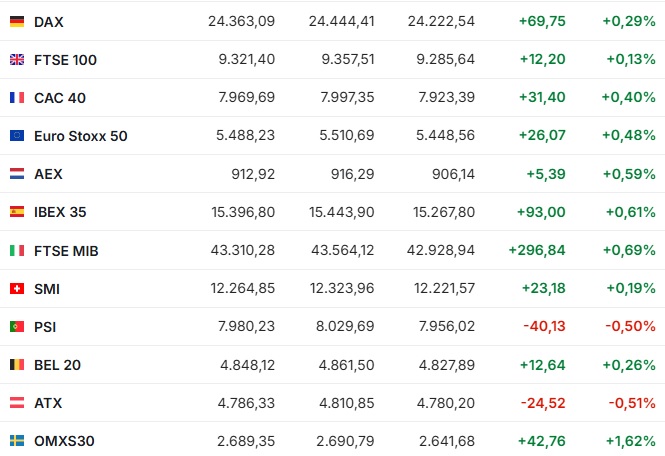Open the ATX index link
This screenshot has height=456, width=665.
pyautogui.click(x=48, y=403)
